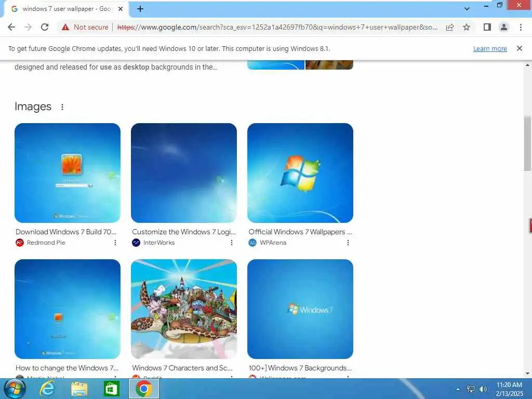
Task: Click the address bar URL
Action: coord(277,27)
